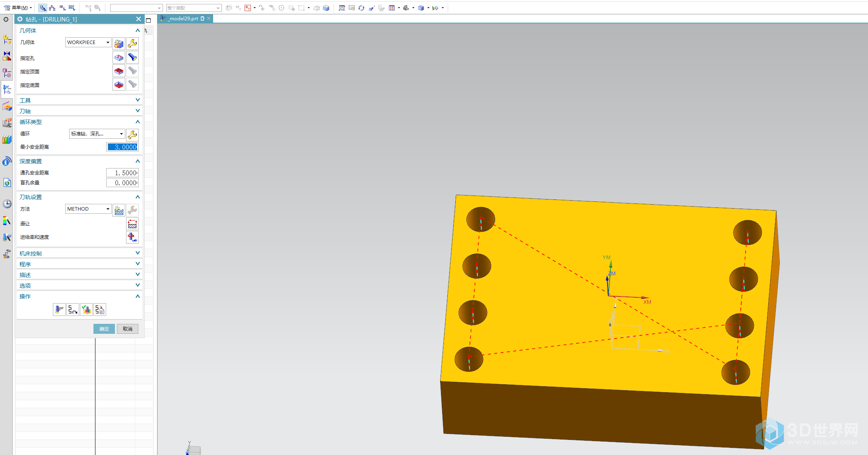
Task: Click the rotate view icon in toolbar
Action: point(361,8)
